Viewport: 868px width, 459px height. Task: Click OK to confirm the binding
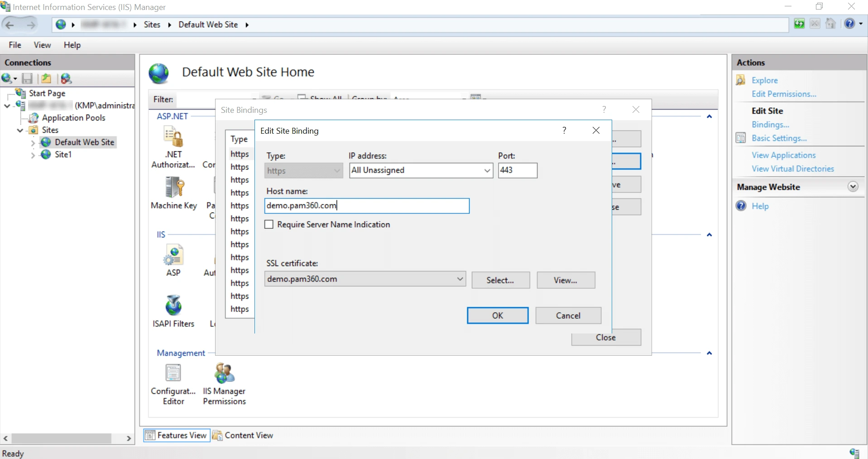coord(497,315)
